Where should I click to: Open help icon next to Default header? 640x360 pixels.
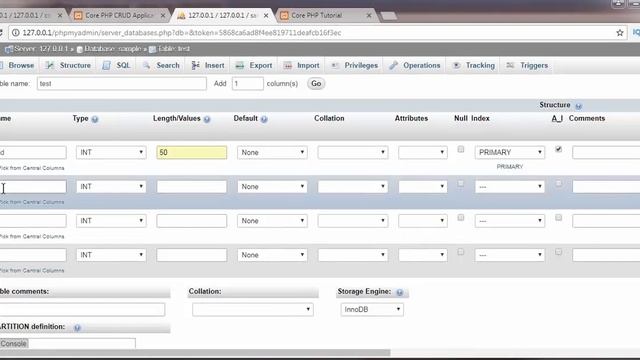pos(264,119)
